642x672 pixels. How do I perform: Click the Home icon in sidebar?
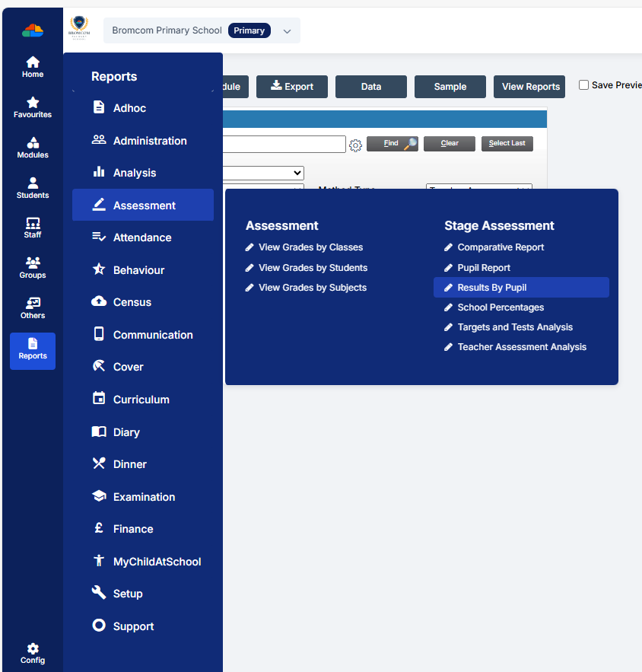(x=33, y=67)
